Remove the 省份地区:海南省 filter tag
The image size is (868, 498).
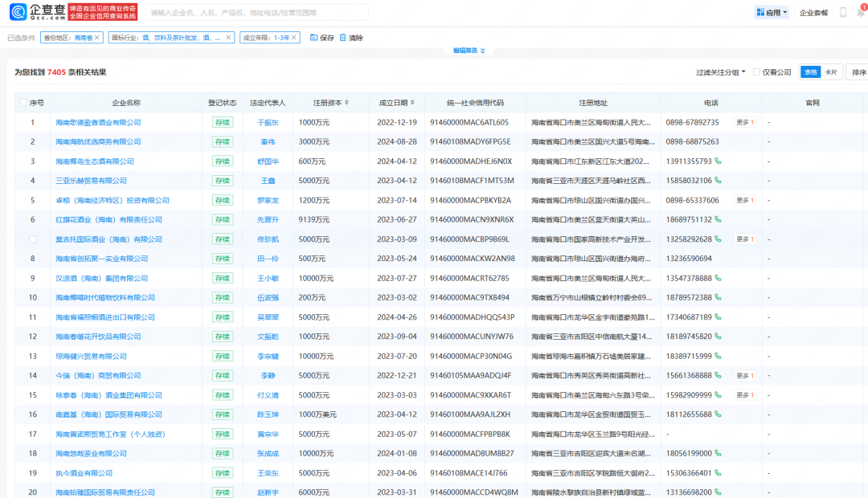[98, 38]
